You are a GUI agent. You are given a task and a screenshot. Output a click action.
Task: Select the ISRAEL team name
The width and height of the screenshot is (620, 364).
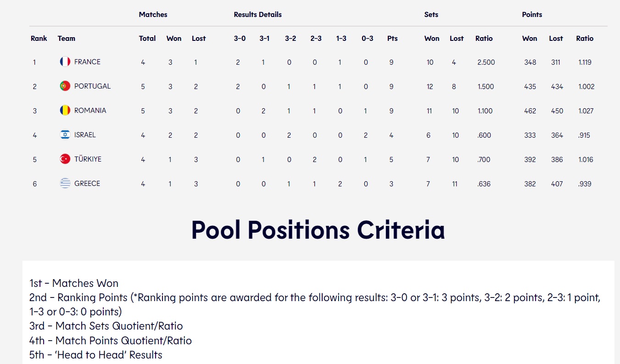(85, 134)
